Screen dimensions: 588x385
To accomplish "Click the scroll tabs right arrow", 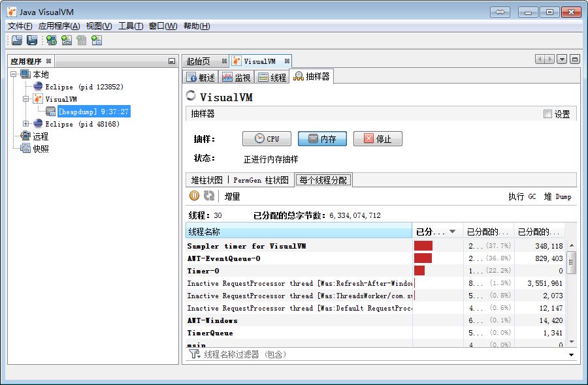I will point(549,59).
